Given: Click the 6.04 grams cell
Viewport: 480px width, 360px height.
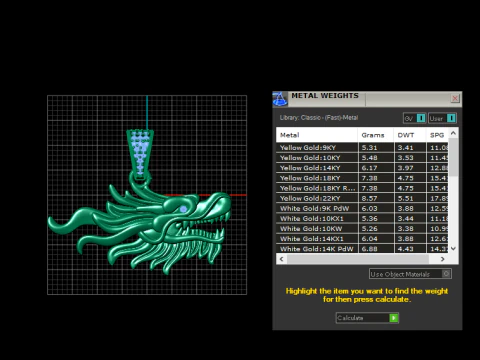Looking at the screenshot, I should point(376,239).
